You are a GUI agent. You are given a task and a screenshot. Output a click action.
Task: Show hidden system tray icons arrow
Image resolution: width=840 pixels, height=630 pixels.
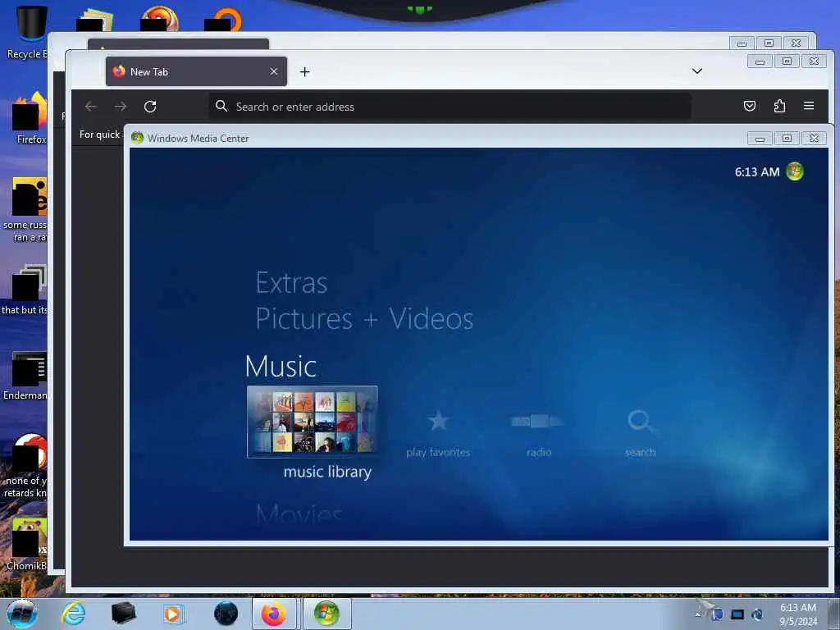tap(698, 614)
